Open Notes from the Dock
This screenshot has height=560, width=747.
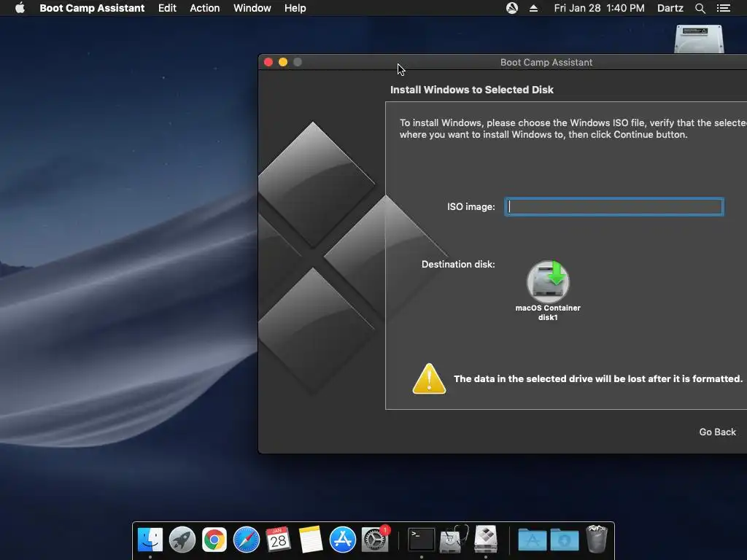[311, 540]
